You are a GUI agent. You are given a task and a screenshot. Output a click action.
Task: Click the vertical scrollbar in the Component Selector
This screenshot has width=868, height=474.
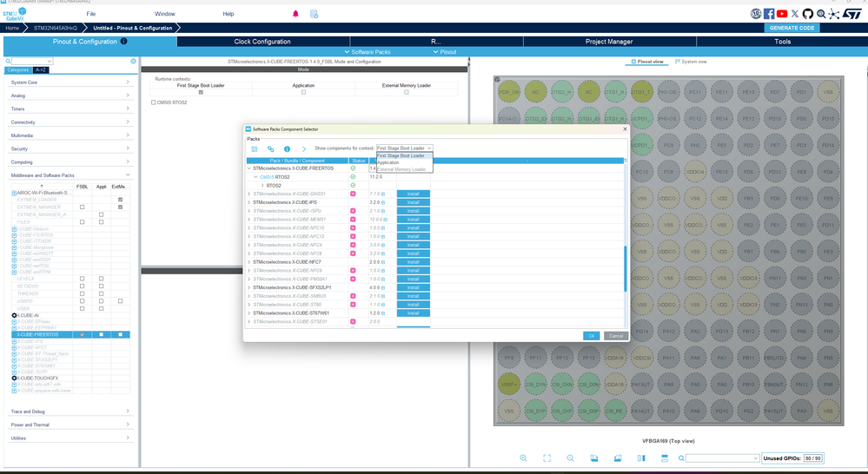[626, 269]
